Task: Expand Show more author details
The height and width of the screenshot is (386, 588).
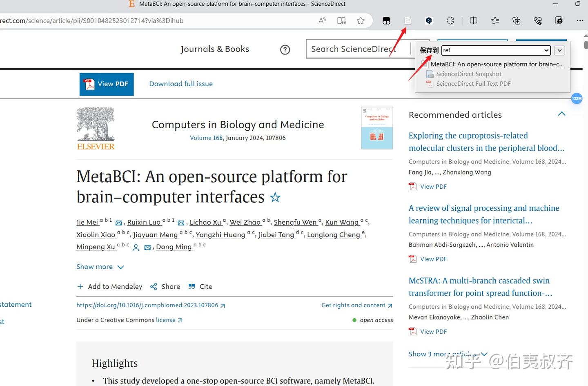Action: point(100,267)
